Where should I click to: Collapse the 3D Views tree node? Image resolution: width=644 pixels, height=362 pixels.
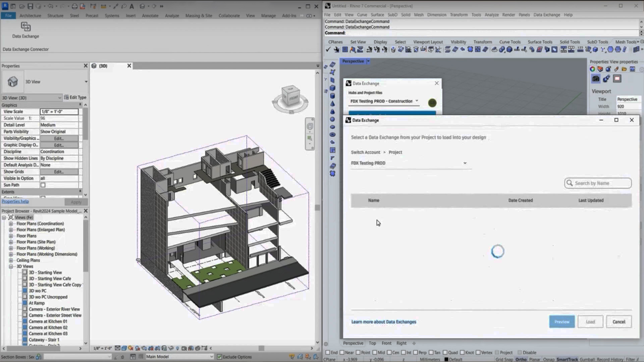click(x=11, y=266)
